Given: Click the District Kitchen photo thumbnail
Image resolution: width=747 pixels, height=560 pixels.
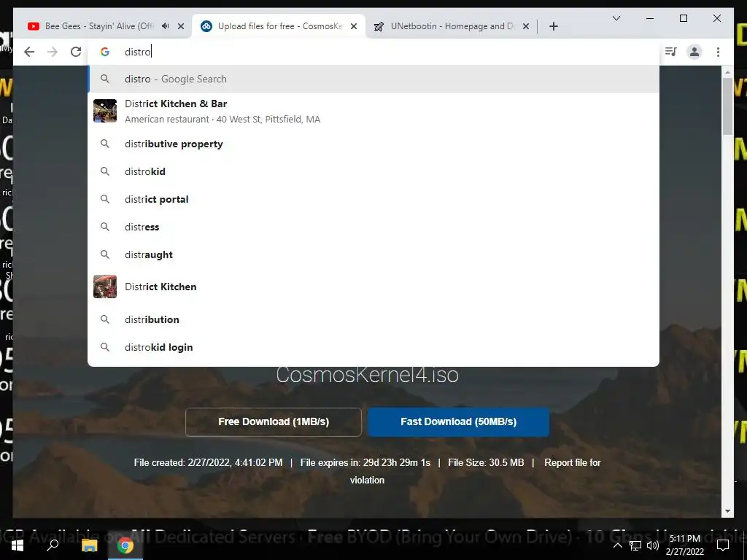Looking at the screenshot, I should click(x=105, y=287).
